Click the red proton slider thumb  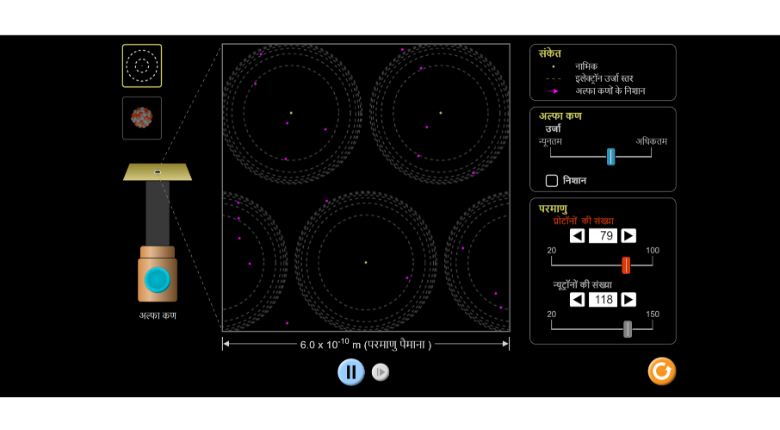click(626, 265)
